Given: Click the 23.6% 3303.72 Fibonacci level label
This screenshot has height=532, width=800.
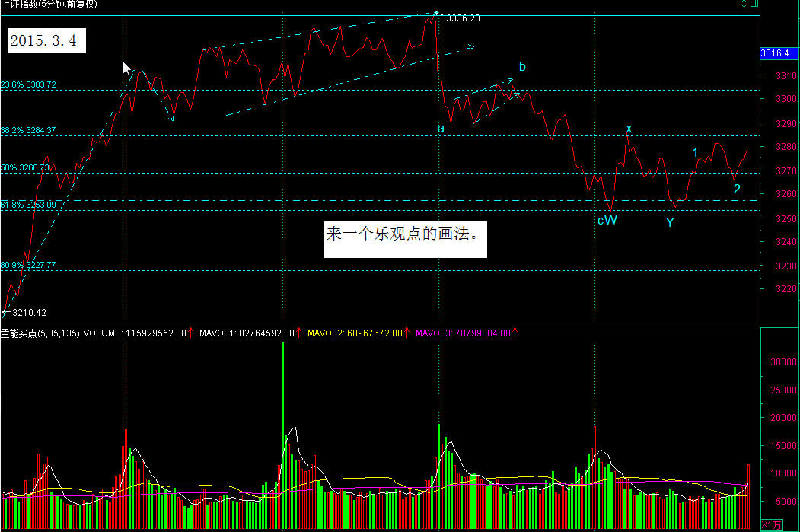Looking at the screenshot, I should [x=29, y=85].
